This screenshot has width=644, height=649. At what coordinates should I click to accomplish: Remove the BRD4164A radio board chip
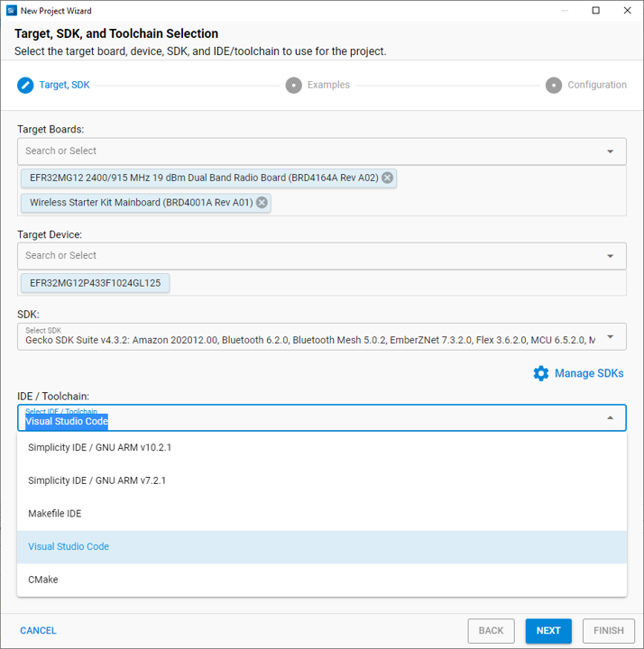point(387,178)
